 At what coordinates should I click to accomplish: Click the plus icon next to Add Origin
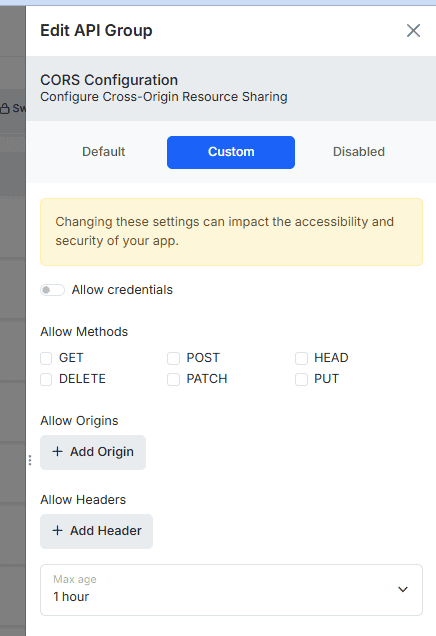[58, 451]
